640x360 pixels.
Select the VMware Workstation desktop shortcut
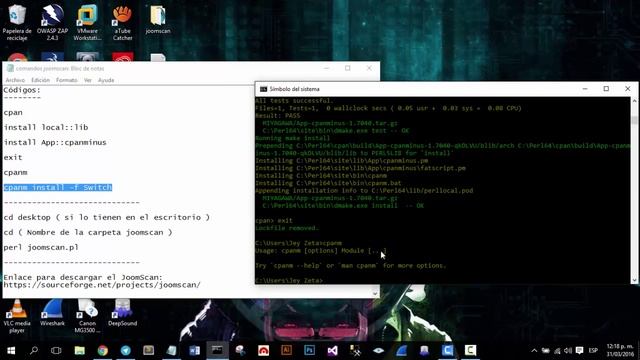click(x=87, y=22)
